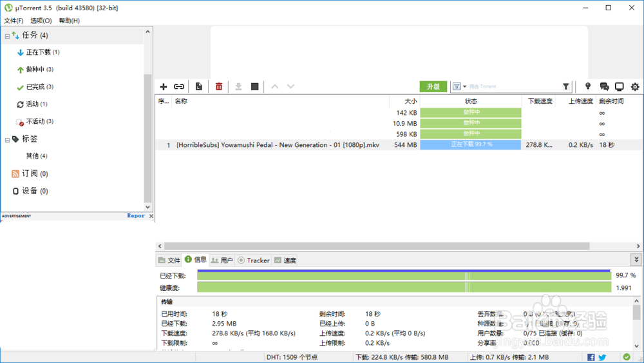
Task: Collapse the 任务 (4) tree node
Action: point(7,36)
